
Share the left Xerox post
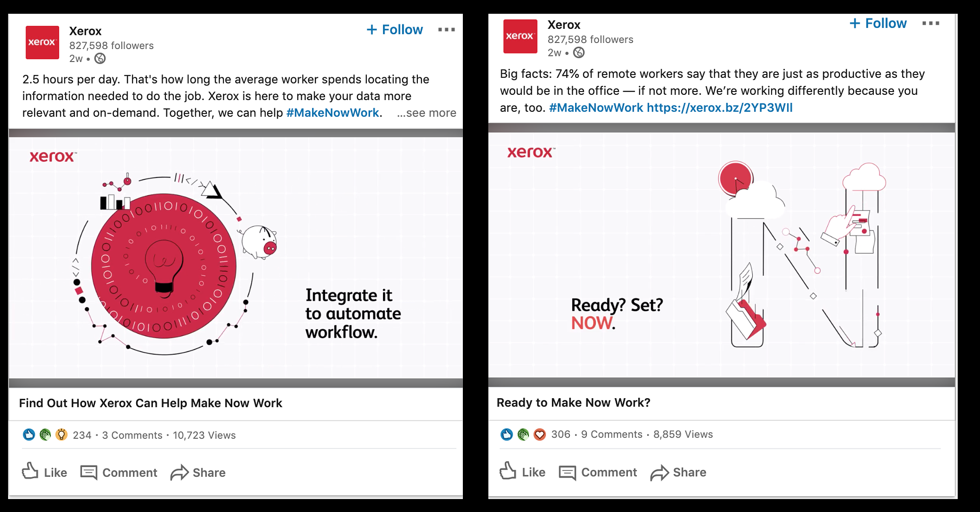pos(198,472)
